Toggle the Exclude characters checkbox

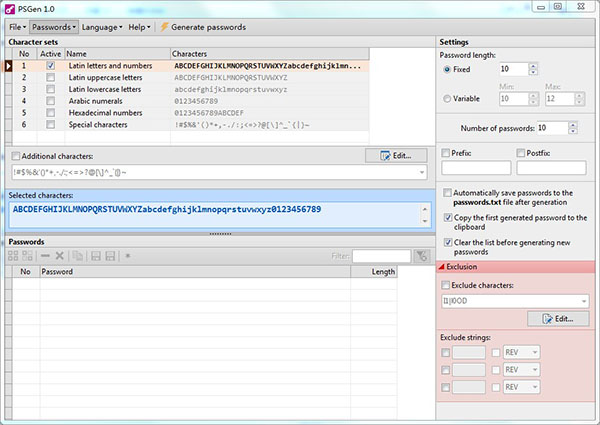[x=447, y=285]
